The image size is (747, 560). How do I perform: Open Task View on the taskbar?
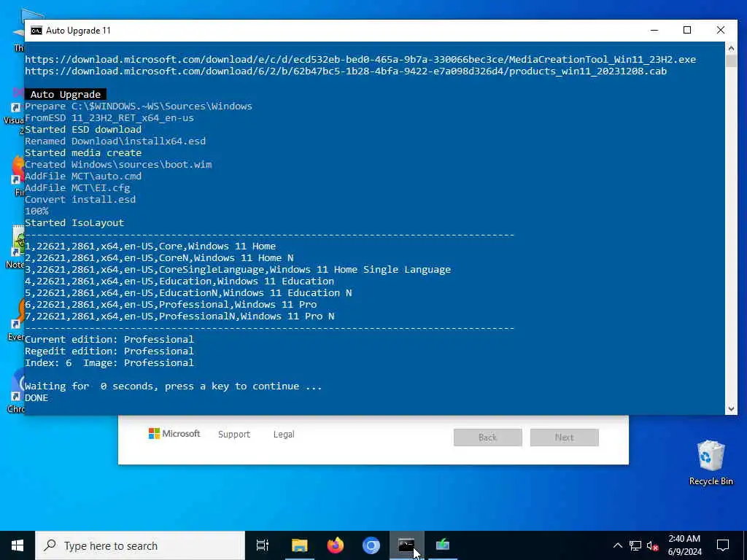(x=263, y=545)
